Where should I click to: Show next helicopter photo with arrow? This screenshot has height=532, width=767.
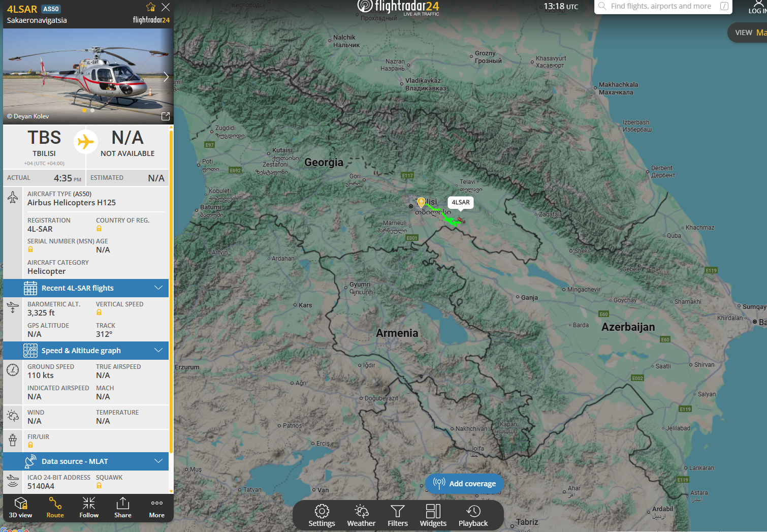pos(166,77)
